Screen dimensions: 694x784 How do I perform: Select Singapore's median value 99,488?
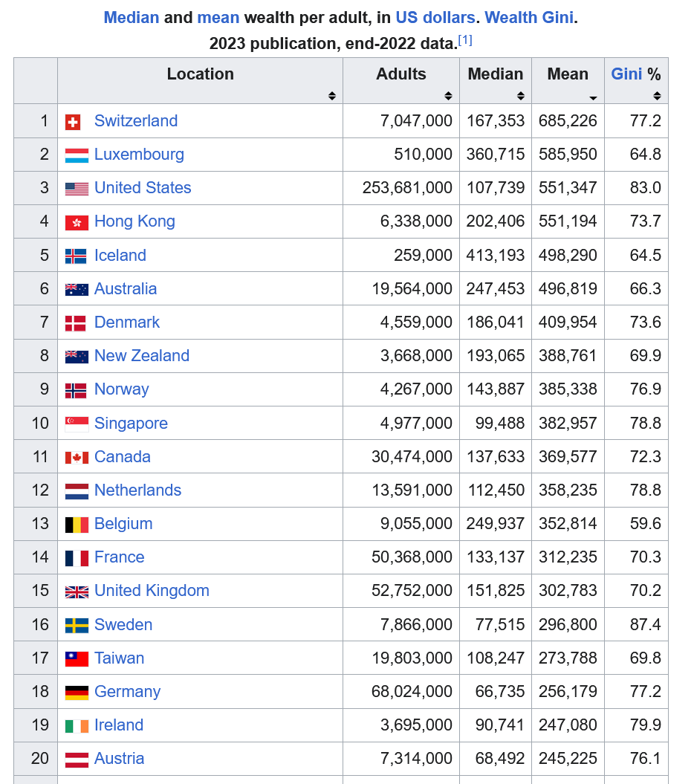(x=499, y=423)
